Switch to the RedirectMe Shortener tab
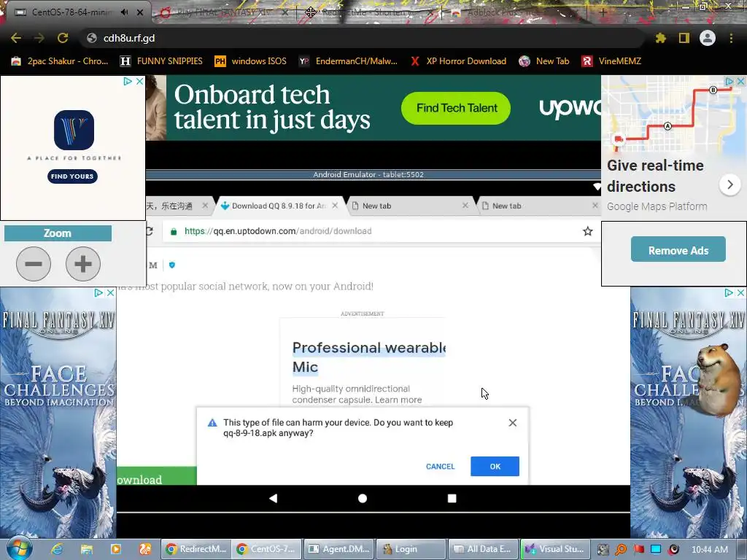Screen dimensions: 747x560 (x=369, y=13)
